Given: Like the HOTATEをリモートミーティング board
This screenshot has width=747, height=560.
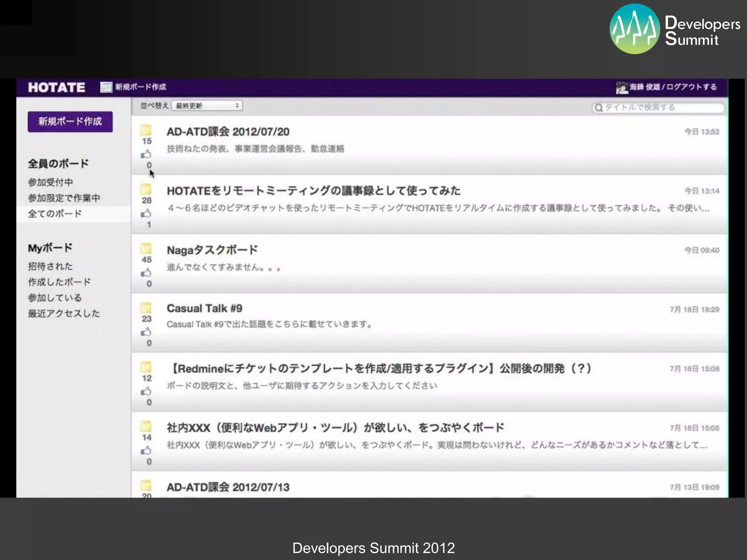Looking at the screenshot, I should click(x=146, y=213).
